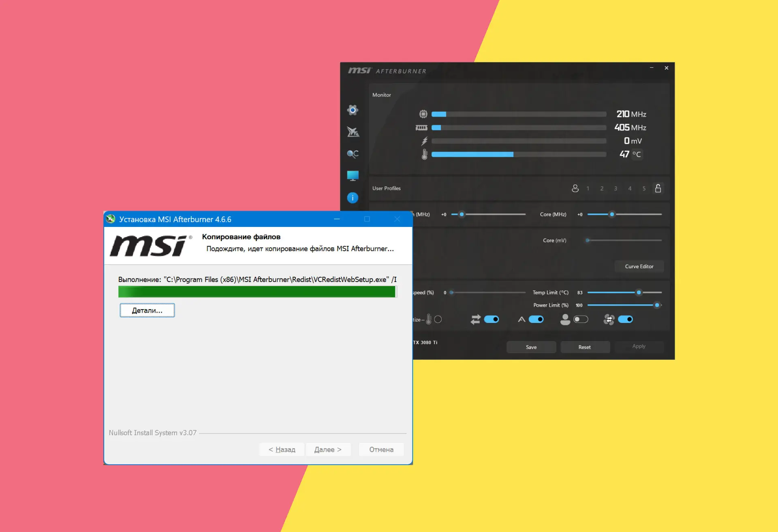The height and width of the screenshot is (532, 778).
Task: Open Afterburner settings gear icon
Action: [x=353, y=110]
